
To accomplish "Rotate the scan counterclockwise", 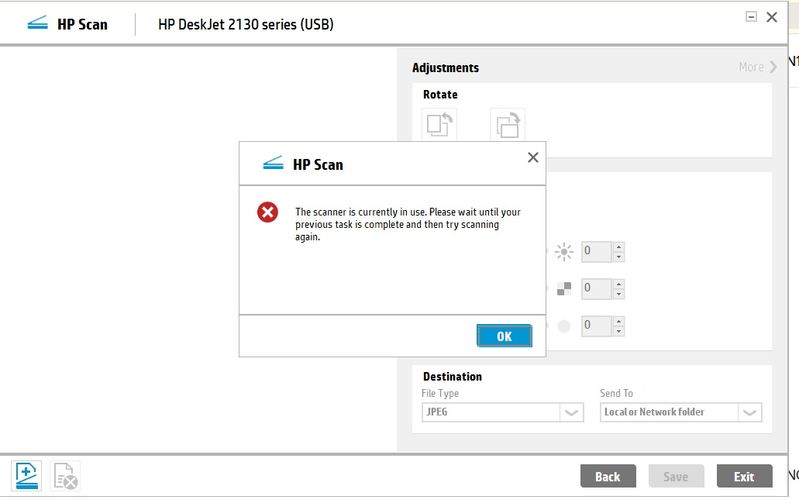I will [x=439, y=124].
